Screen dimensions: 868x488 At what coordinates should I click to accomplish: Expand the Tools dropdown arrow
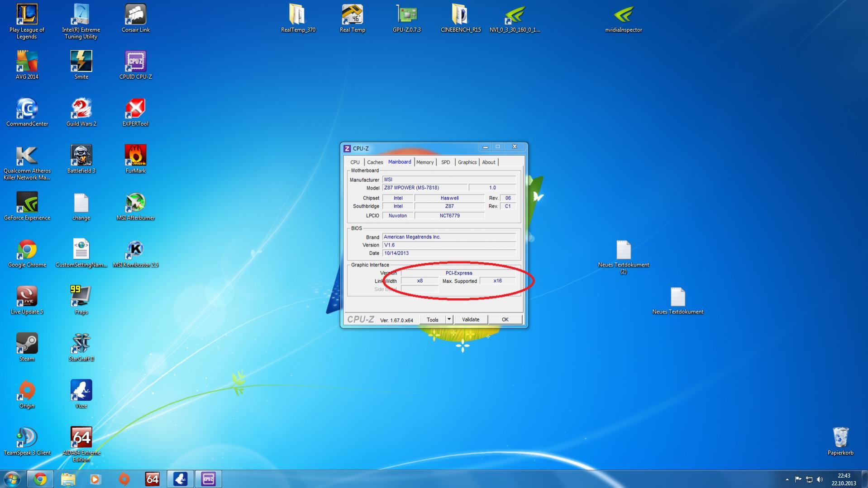449,320
